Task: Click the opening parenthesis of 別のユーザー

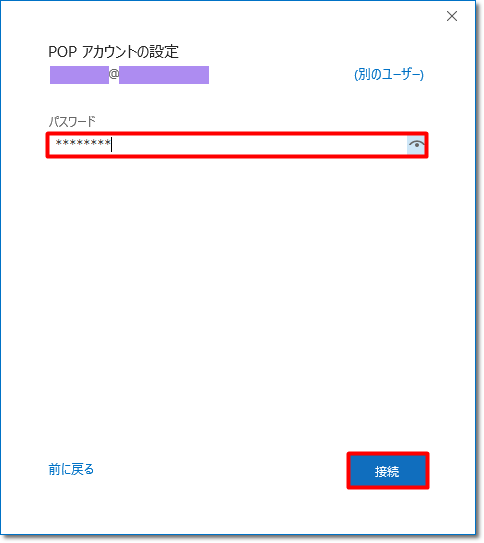Action: [x=356, y=74]
